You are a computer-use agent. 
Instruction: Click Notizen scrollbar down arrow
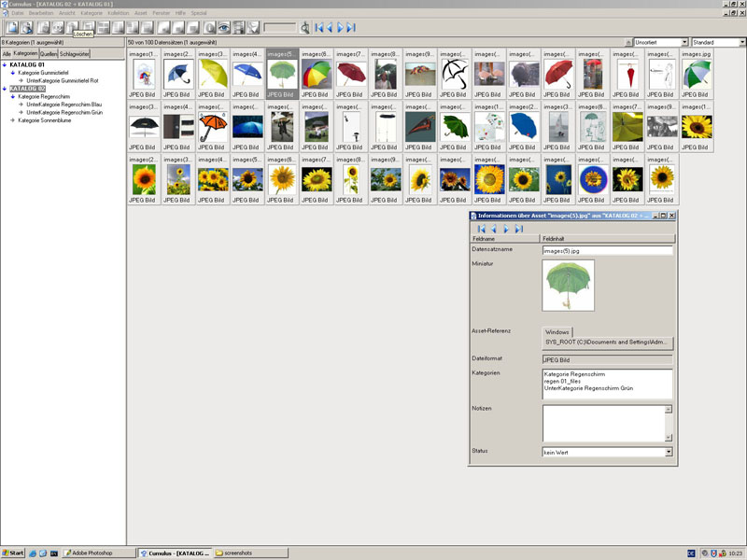[x=669, y=438]
